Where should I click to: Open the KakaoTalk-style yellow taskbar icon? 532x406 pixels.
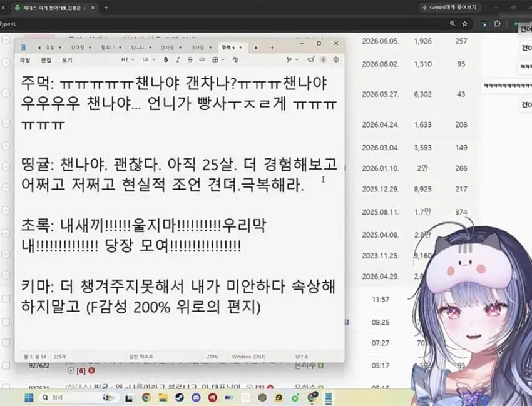(x=279, y=397)
